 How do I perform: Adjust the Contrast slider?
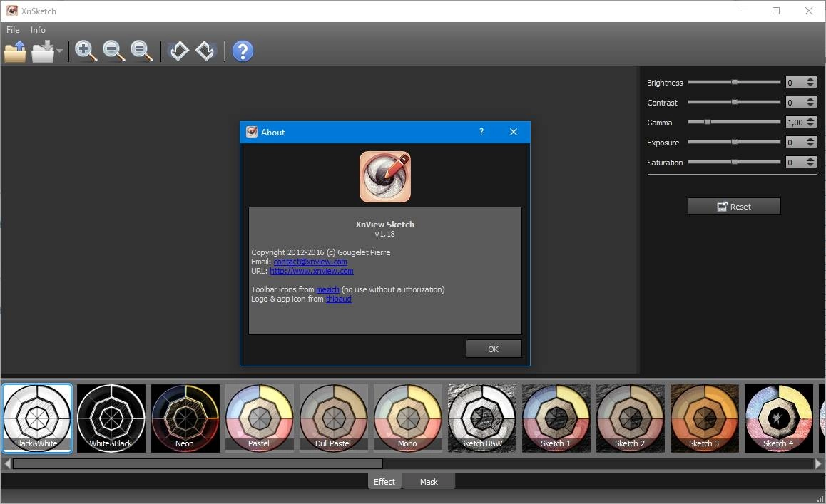click(734, 102)
